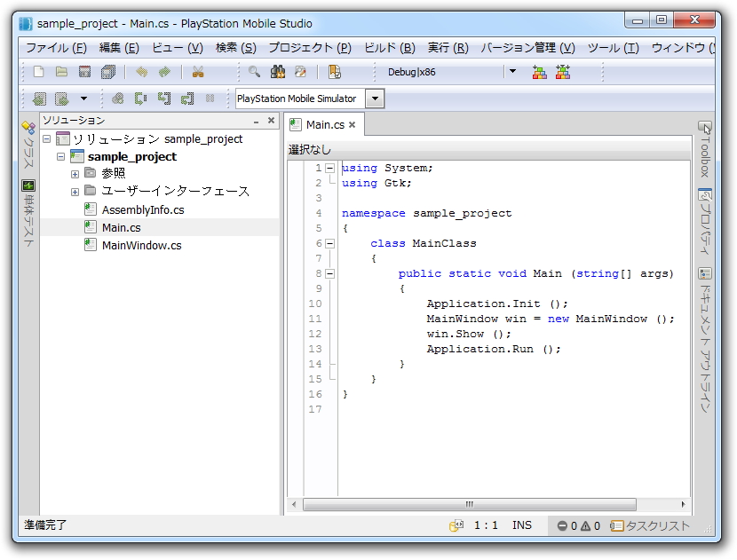Click the 1 : 1 cursor position indicator
This screenshot has width=737, height=560.
point(486,525)
